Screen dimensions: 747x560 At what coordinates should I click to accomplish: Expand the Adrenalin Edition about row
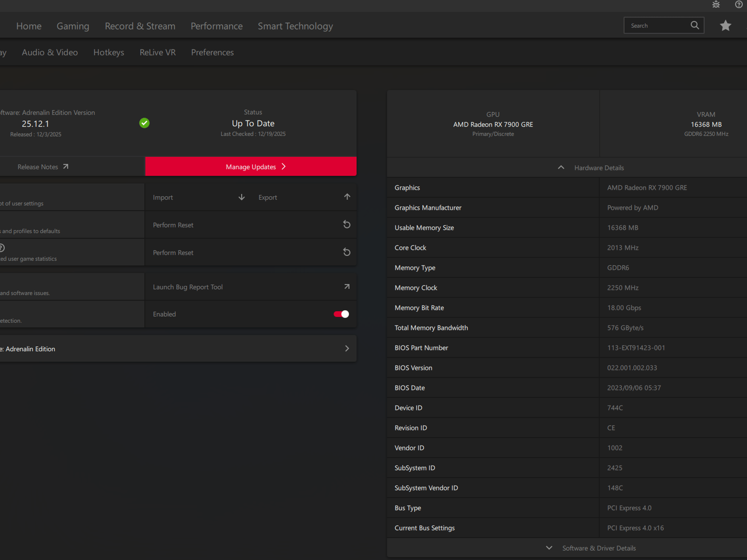point(347,349)
